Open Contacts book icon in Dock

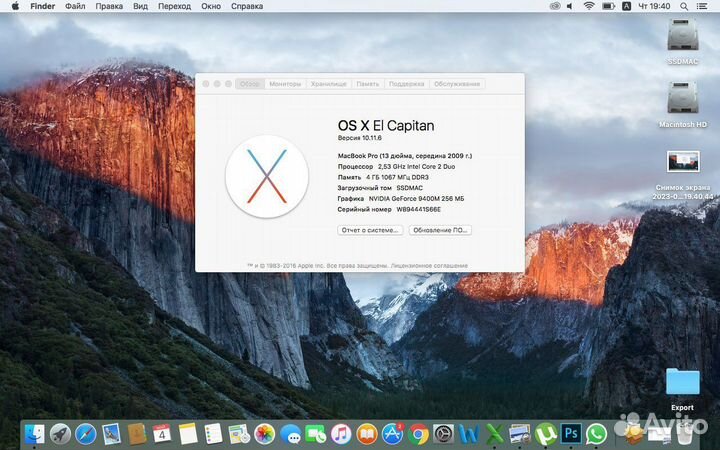[x=137, y=433]
